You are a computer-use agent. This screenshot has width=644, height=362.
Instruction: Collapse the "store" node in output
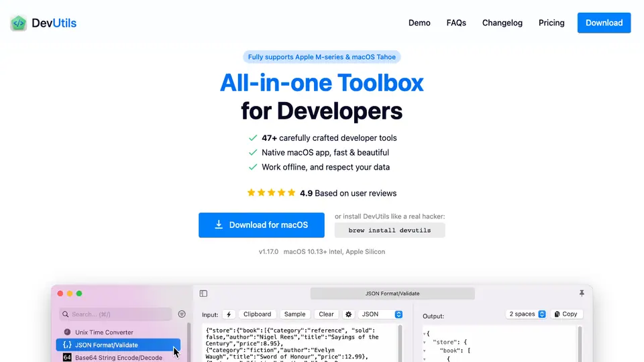(x=425, y=343)
